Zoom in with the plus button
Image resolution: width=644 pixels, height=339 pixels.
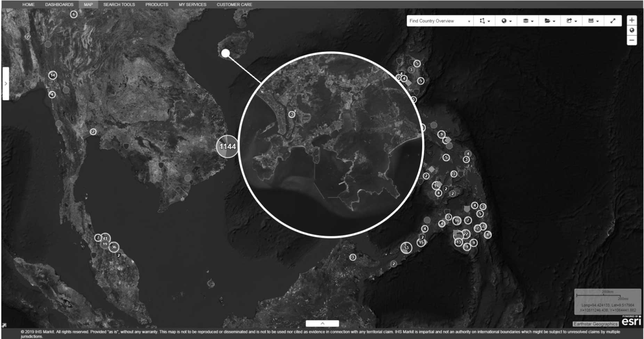pyautogui.click(x=632, y=20)
